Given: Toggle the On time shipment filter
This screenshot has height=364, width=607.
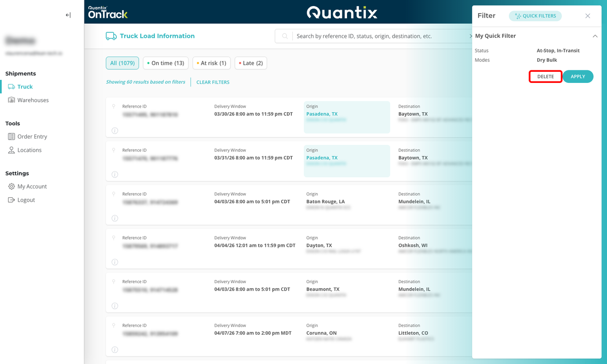Looking at the screenshot, I should [165, 63].
